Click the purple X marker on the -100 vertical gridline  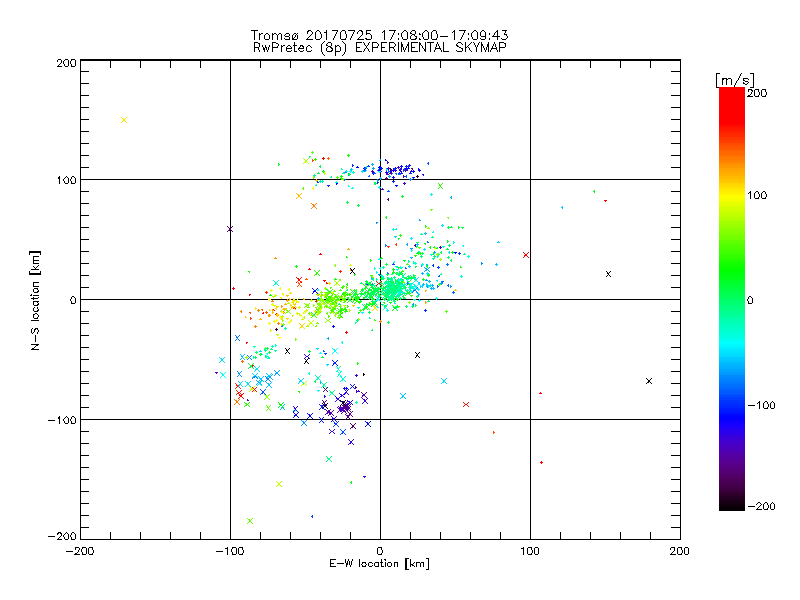230,229
